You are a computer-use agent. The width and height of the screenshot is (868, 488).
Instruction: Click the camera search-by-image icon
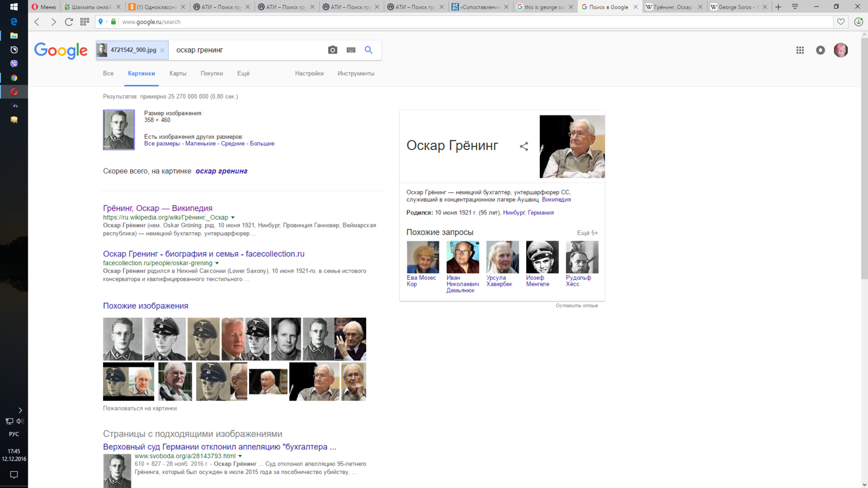coord(333,50)
